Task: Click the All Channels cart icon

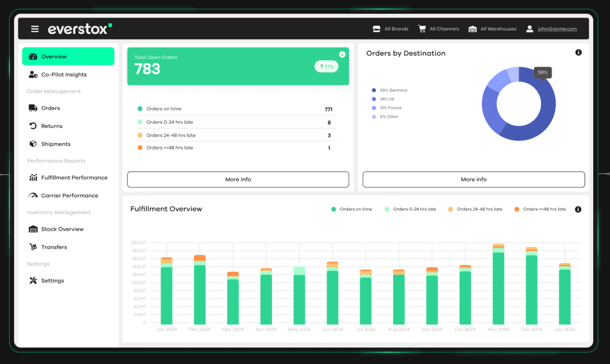Action: click(422, 29)
